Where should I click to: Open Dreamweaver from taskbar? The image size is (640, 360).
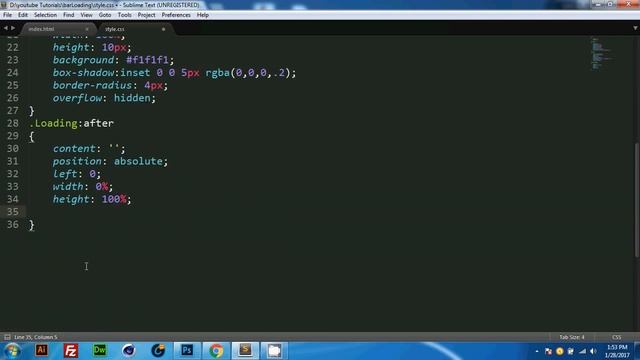point(100,350)
